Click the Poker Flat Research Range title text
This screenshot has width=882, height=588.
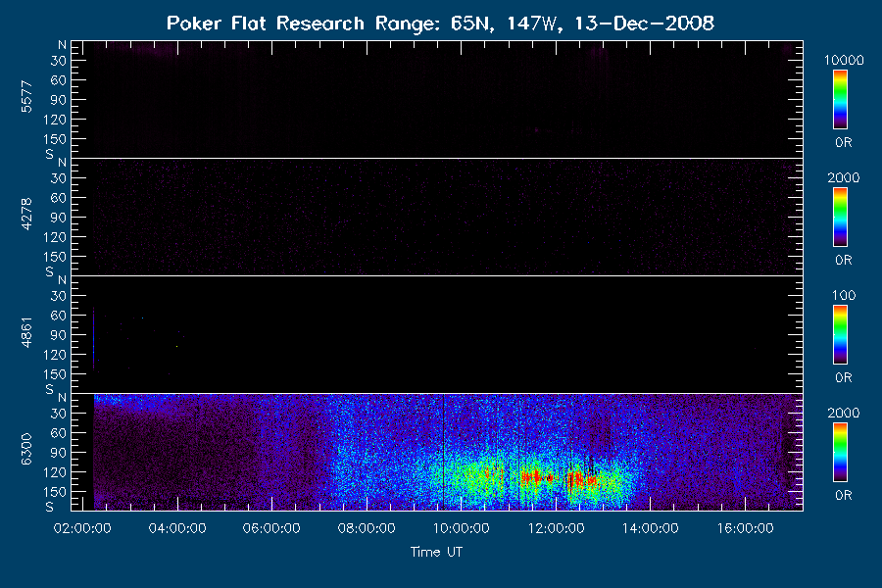tap(440, 24)
